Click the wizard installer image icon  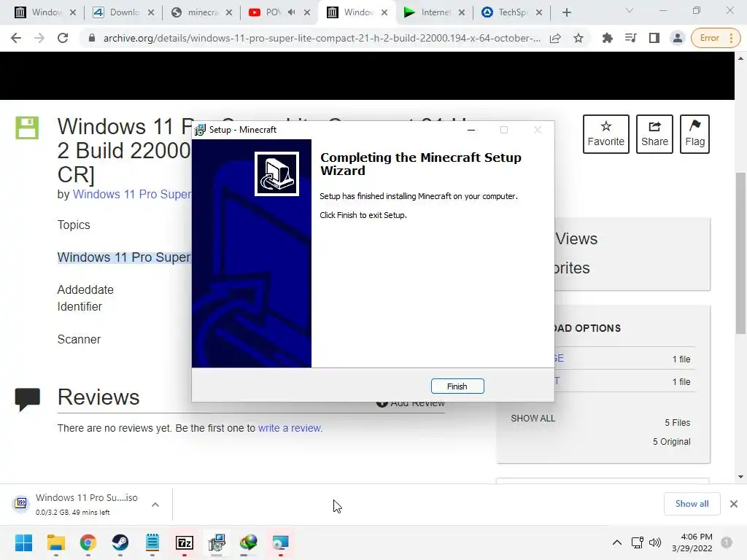276,174
